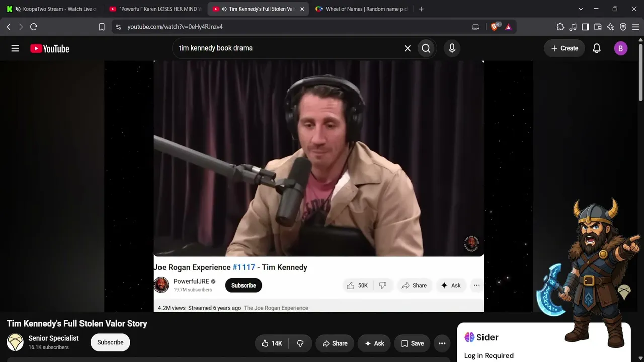This screenshot has height=362, width=644.
Task: Start voice search with the microphone
Action: (452, 48)
